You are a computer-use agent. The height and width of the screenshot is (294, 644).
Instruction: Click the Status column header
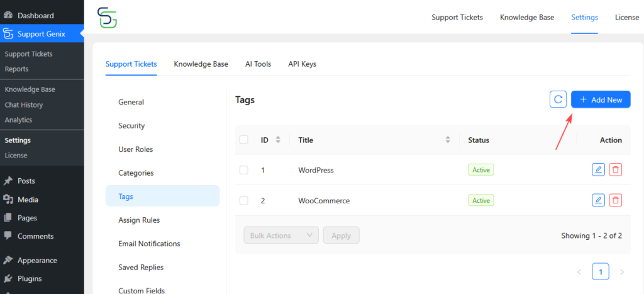coord(479,140)
